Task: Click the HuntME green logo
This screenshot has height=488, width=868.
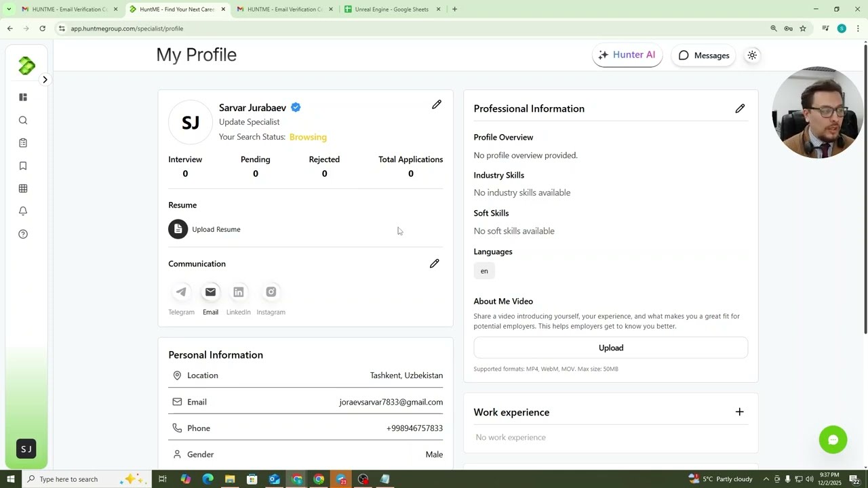Action: click(x=26, y=66)
